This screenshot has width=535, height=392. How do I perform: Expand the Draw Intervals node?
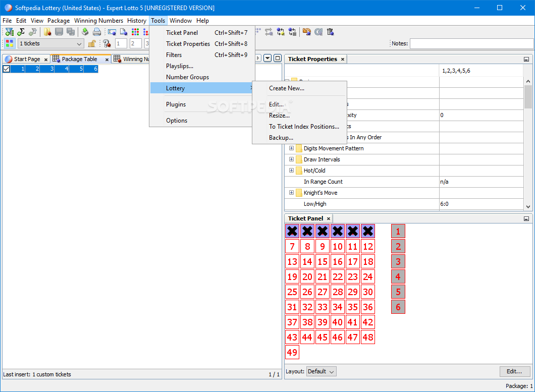291,159
